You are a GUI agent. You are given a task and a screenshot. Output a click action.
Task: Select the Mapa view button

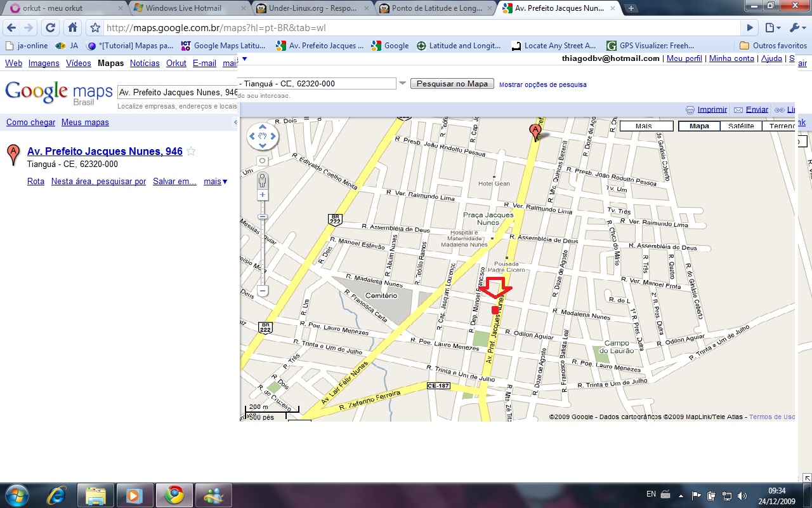coord(699,126)
